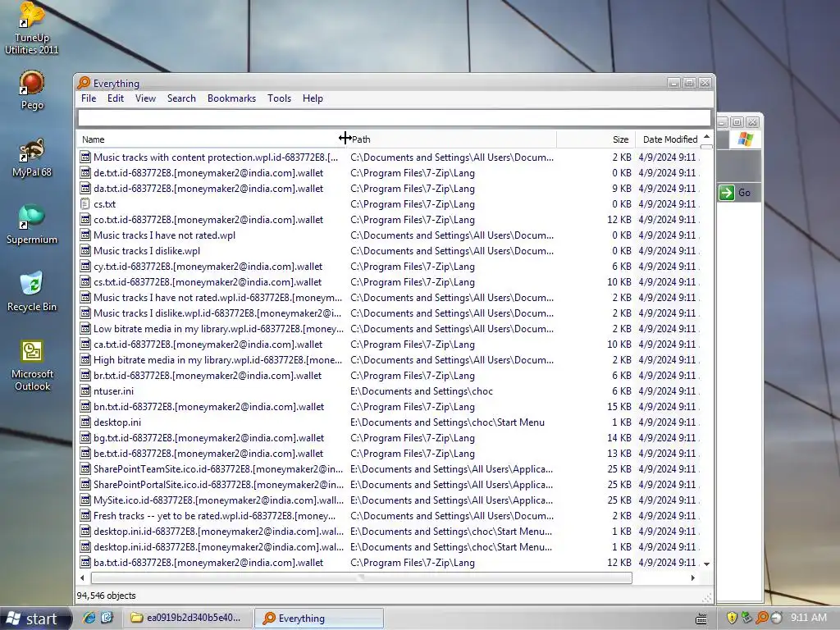Image resolution: width=840 pixels, height=630 pixels.
Task: Open the Help menu
Action: click(313, 98)
